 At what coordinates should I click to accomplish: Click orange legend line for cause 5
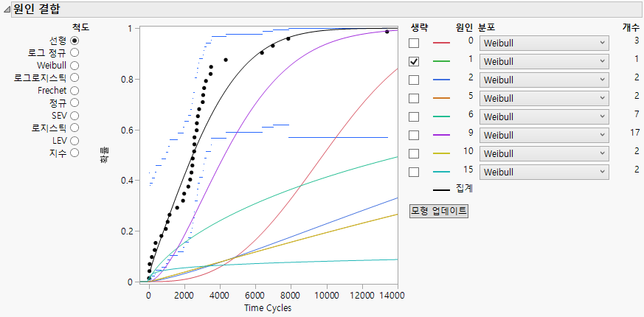[x=442, y=98]
